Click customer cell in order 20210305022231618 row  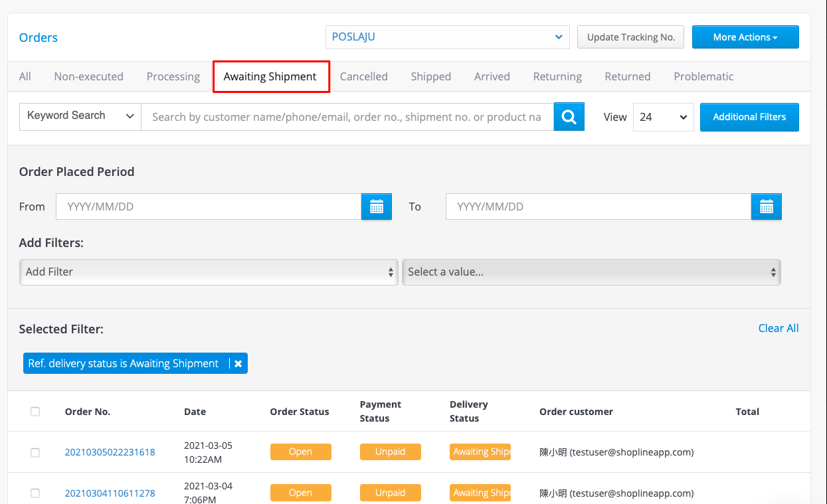[x=616, y=452]
